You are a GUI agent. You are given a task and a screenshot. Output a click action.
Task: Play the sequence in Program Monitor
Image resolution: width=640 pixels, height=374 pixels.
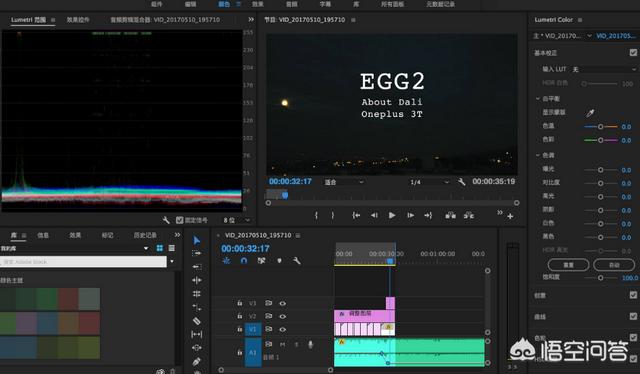(x=392, y=215)
